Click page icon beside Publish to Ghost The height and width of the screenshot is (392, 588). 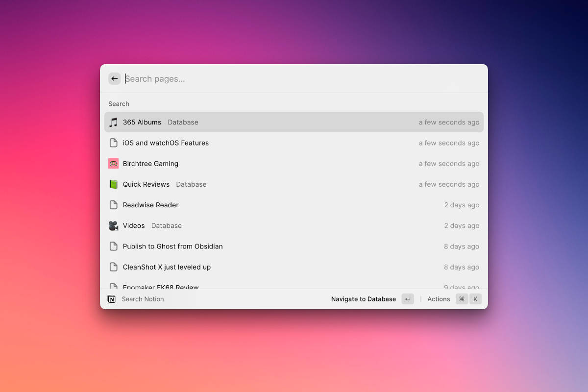pyautogui.click(x=113, y=246)
